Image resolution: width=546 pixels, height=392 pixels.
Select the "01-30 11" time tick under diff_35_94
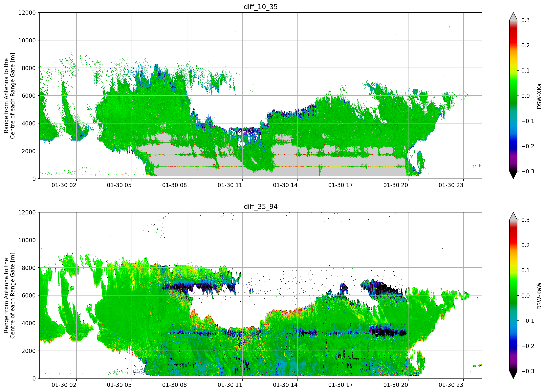tap(230, 385)
